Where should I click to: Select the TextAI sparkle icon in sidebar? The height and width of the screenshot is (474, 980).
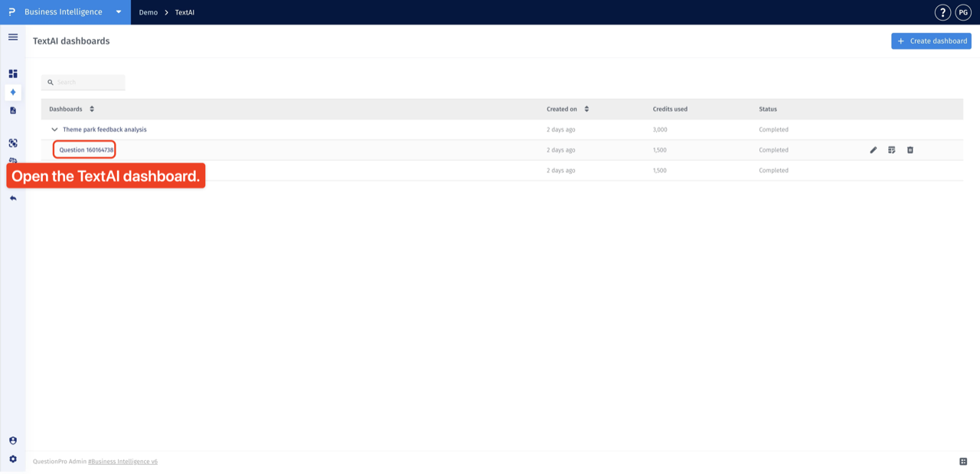click(13, 92)
